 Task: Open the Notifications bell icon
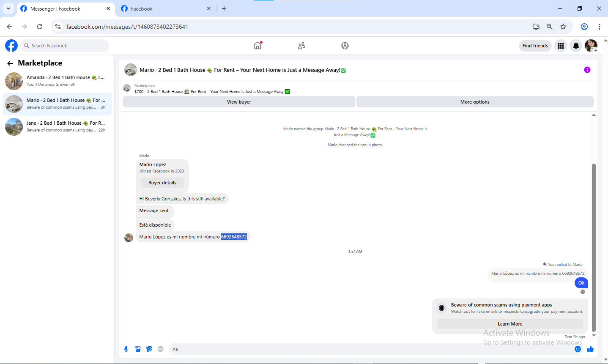(576, 46)
